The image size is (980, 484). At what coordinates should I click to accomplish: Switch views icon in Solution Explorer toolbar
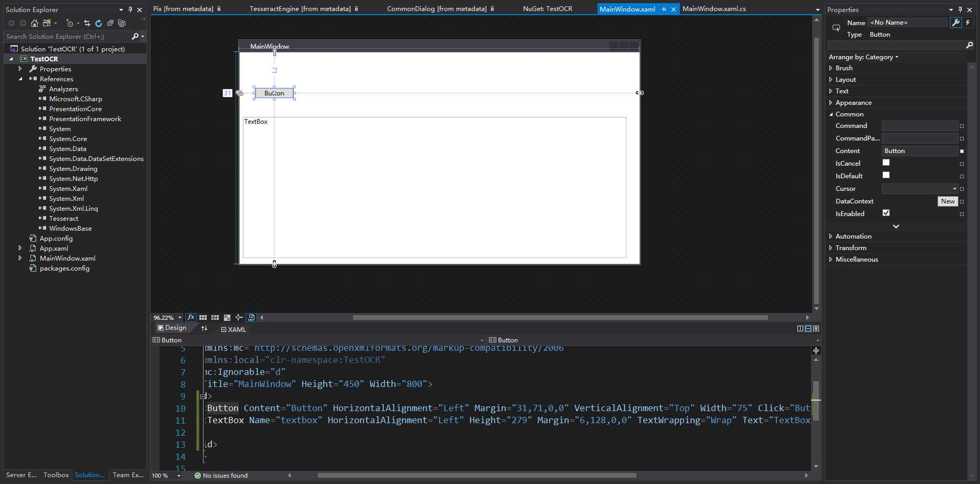tap(47, 23)
